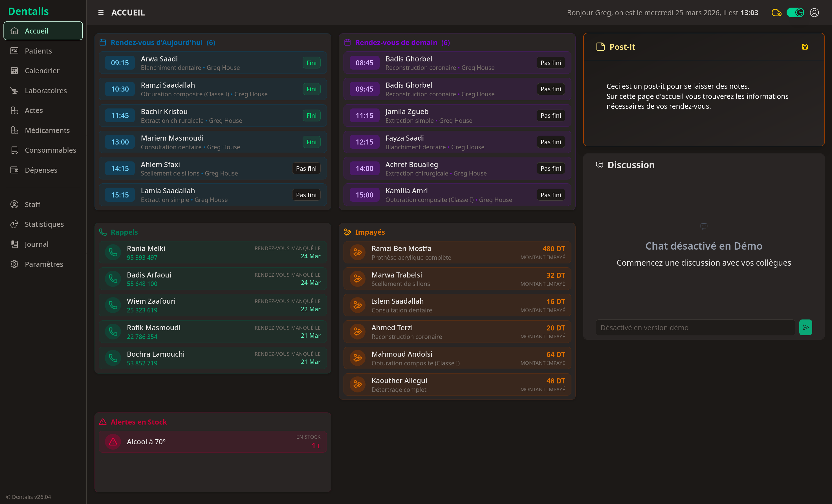Click the weather icon in the header
The width and height of the screenshot is (832, 504).
(x=776, y=13)
